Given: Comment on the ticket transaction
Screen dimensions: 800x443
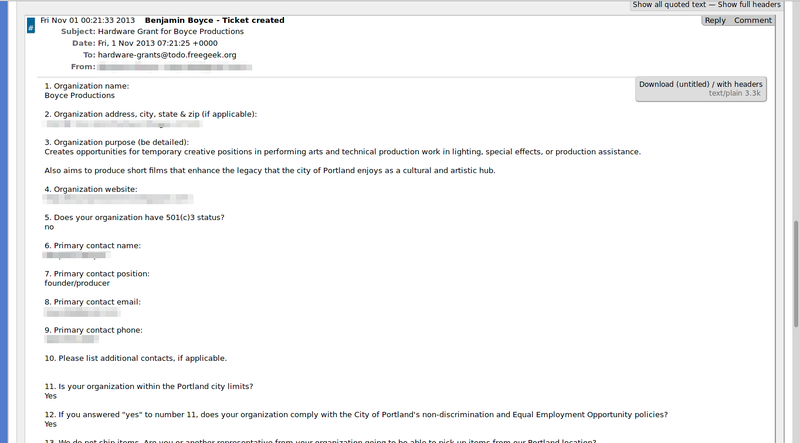Looking at the screenshot, I should pos(753,20).
